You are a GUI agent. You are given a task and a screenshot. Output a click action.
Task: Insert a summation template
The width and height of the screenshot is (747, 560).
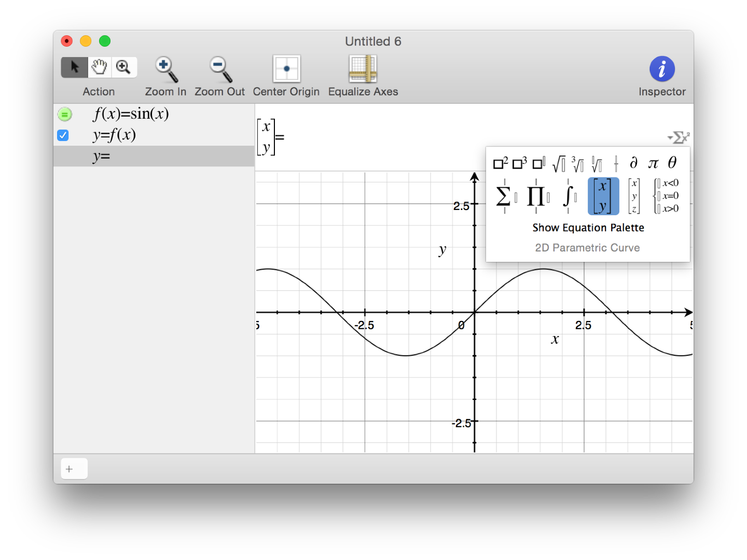coord(504,196)
